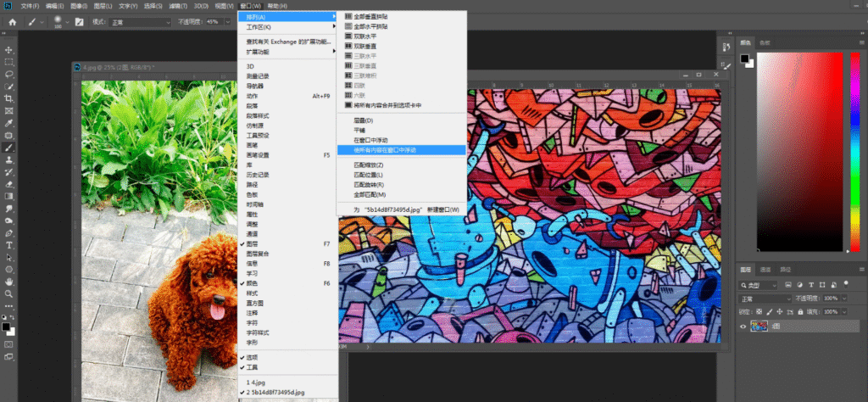Choose the 2-up Vertical (双联垂直) layout

tap(401, 46)
